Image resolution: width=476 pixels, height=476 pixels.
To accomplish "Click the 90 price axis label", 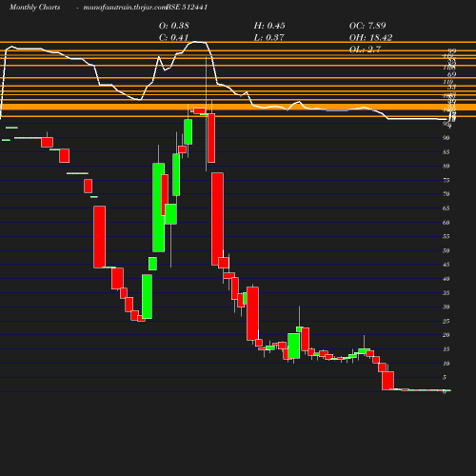I will point(446,138).
